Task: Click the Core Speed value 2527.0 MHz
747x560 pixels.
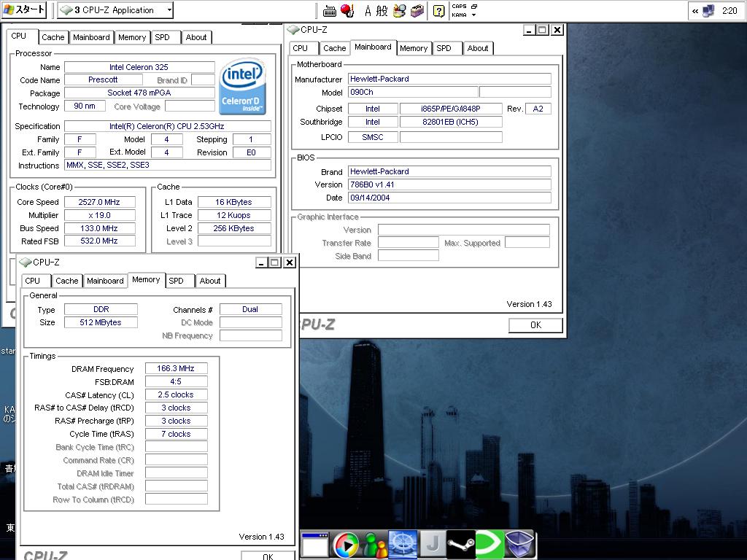Action: tap(99, 202)
